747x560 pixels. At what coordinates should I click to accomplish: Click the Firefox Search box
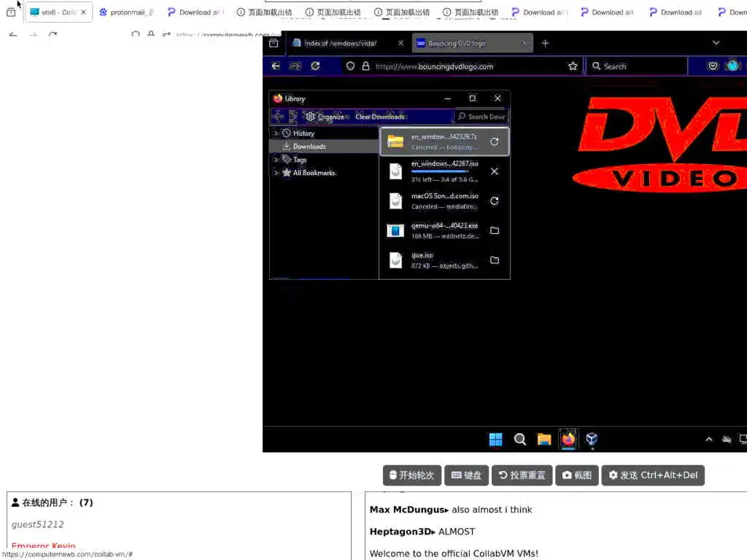636,66
